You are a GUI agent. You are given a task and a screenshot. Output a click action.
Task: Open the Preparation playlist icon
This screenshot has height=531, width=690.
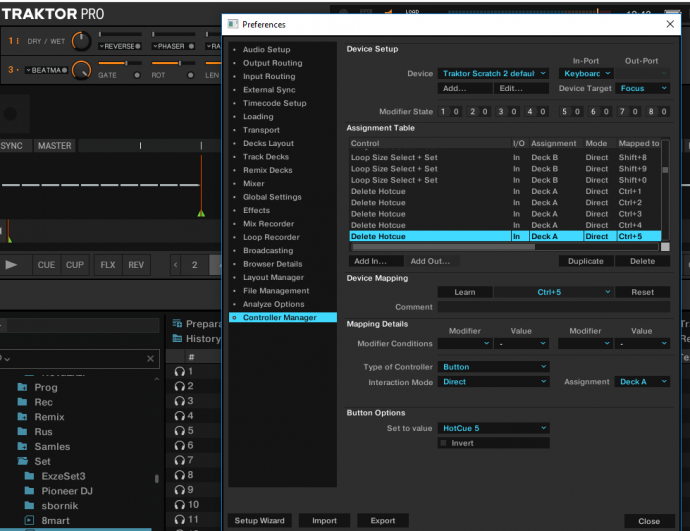pos(177,323)
